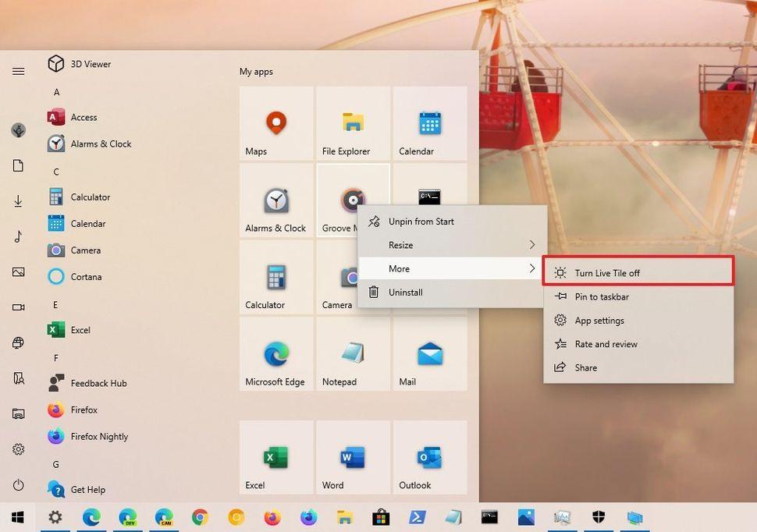Choose Unpin from Start
Image resolution: width=757 pixels, height=532 pixels.
[x=454, y=221]
